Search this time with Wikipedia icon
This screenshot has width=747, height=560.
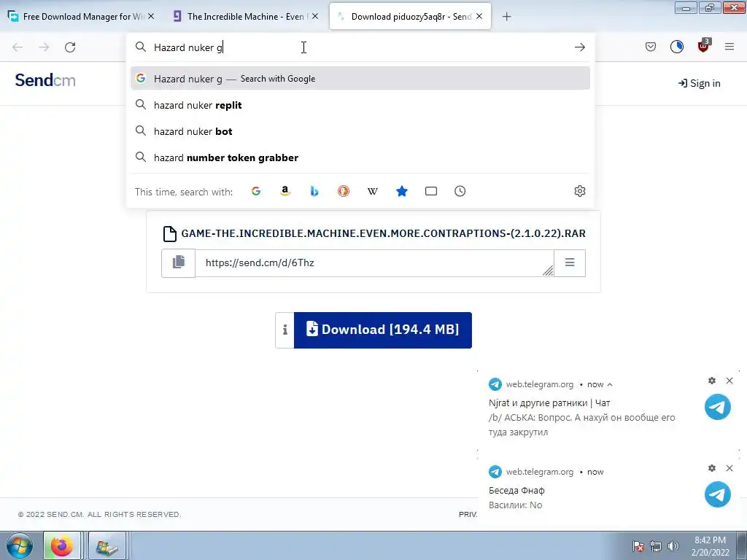pyautogui.click(x=373, y=192)
